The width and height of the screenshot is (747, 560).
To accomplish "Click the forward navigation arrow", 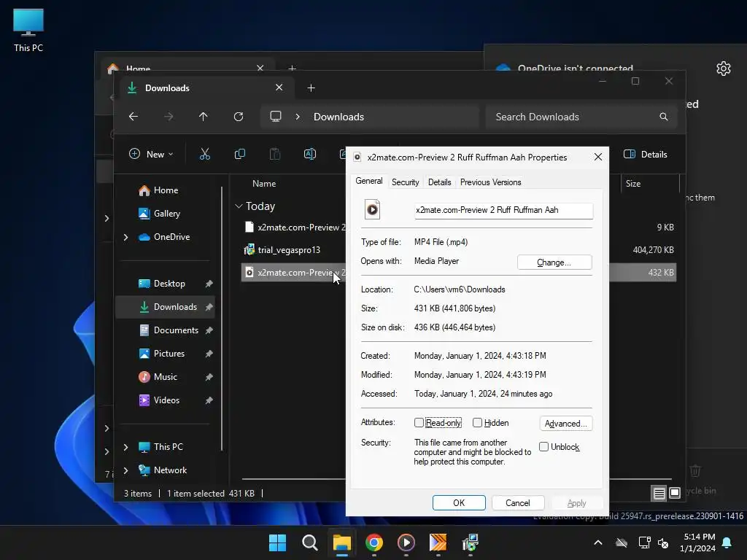I will point(169,117).
